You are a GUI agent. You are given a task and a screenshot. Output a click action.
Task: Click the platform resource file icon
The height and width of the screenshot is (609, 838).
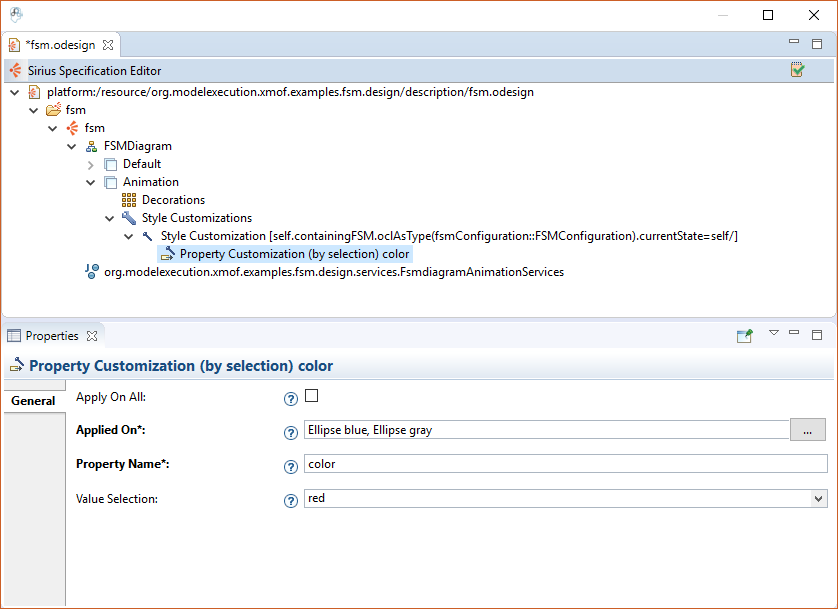(34, 92)
